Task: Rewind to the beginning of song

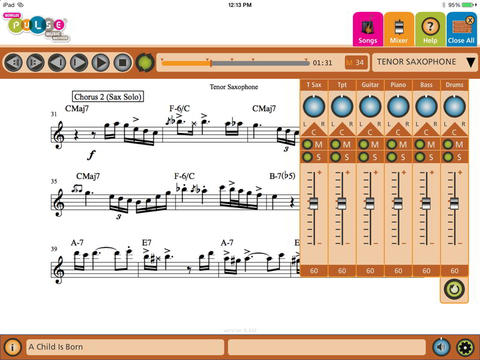Action: (14, 62)
